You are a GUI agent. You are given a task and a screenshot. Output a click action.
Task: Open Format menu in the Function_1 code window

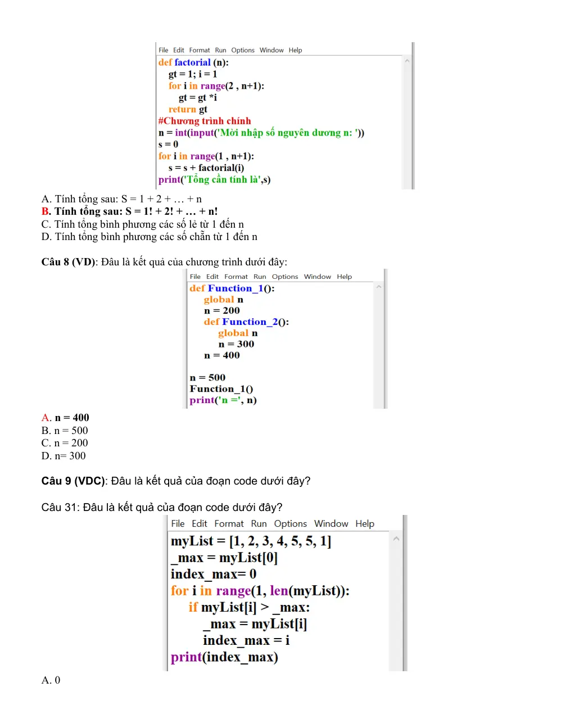coord(236,277)
